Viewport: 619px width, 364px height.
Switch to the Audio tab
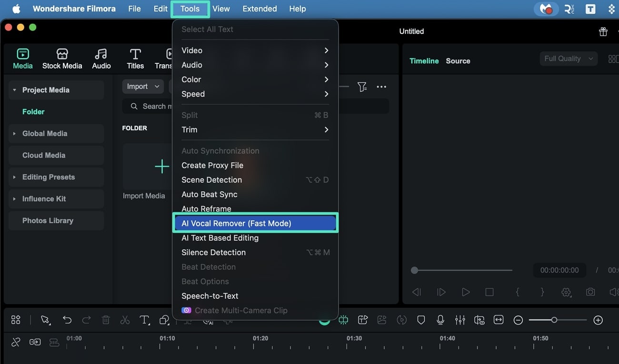point(101,59)
